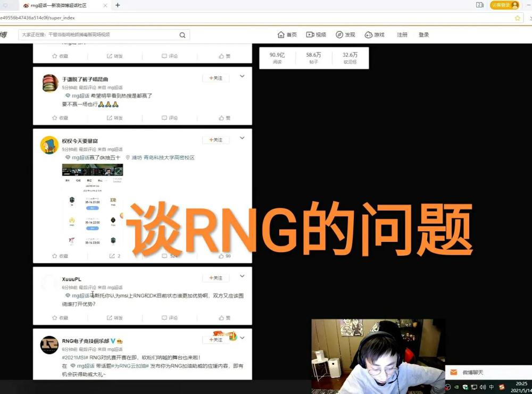Click the 32.6万 fans statistic
The width and height of the screenshot is (532, 394).
click(x=350, y=58)
